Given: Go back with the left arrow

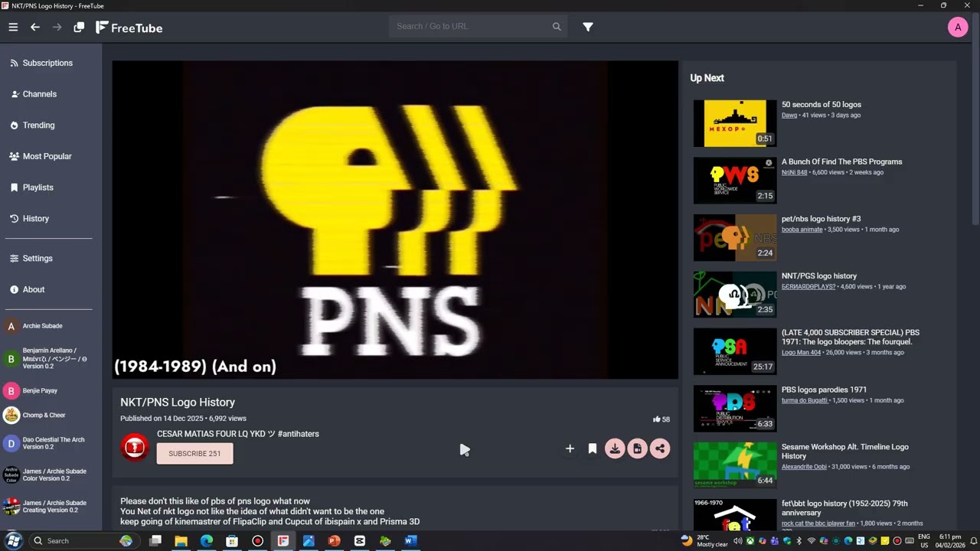Looking at the screenshot, I should click(x=35, y=27).
